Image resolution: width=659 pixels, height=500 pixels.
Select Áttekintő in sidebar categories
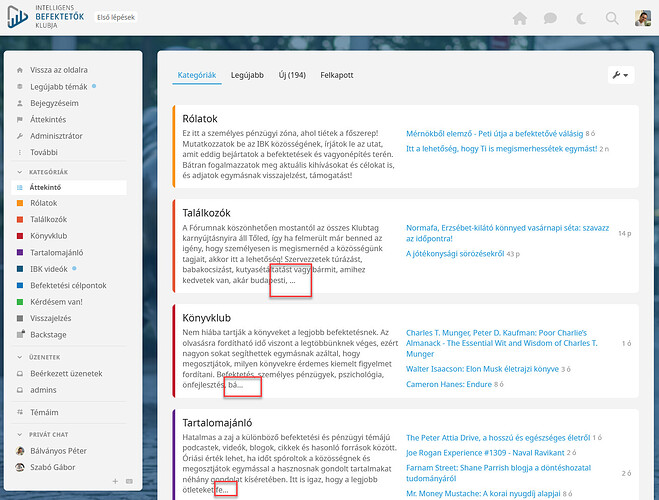pos(69,187)
